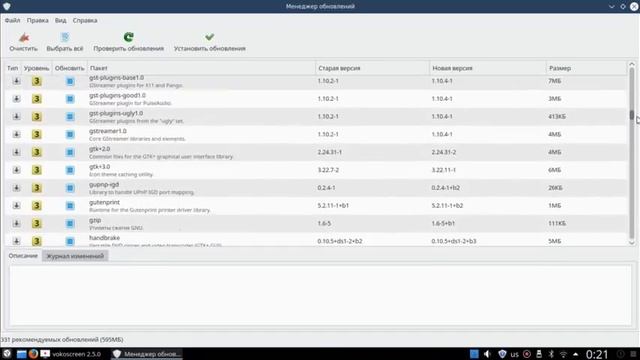The width and height of the screenshot is (640, 360).
Task: Click the us keyboard layout indicator
Action: point(514,354)
